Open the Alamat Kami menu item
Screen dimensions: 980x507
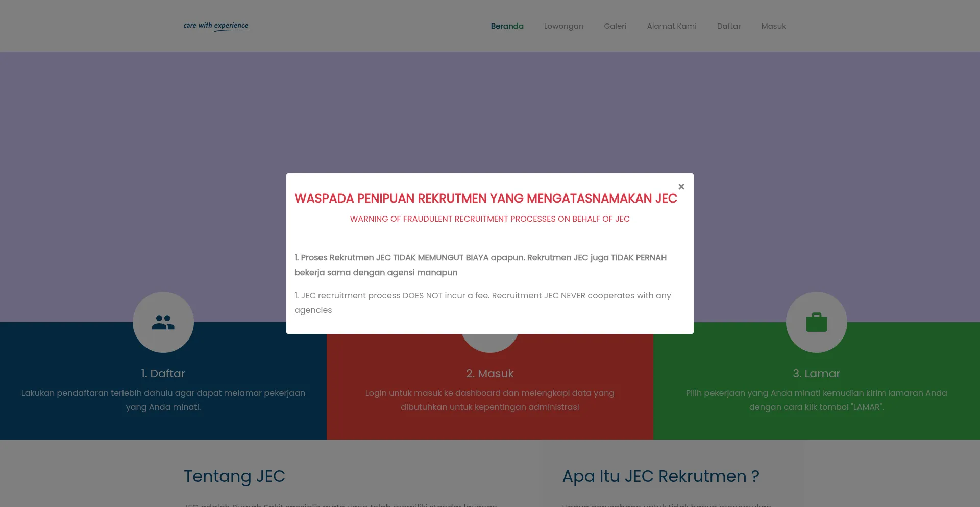click(672, 26)
